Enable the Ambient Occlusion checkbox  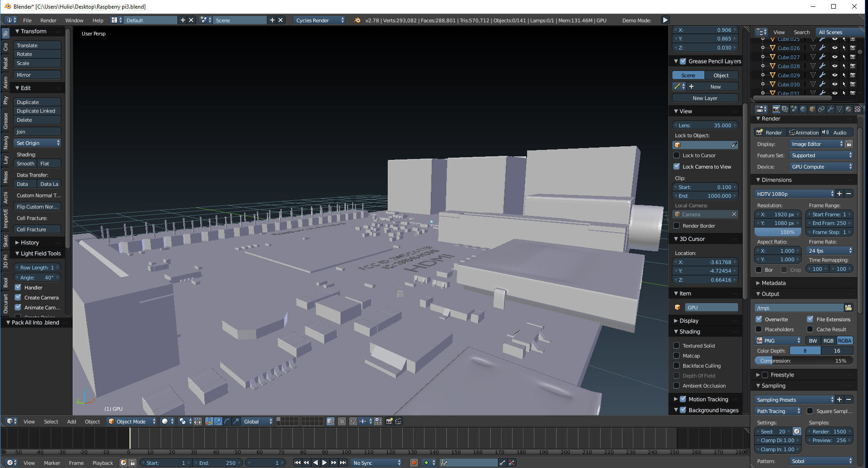[x=678, y=386]
